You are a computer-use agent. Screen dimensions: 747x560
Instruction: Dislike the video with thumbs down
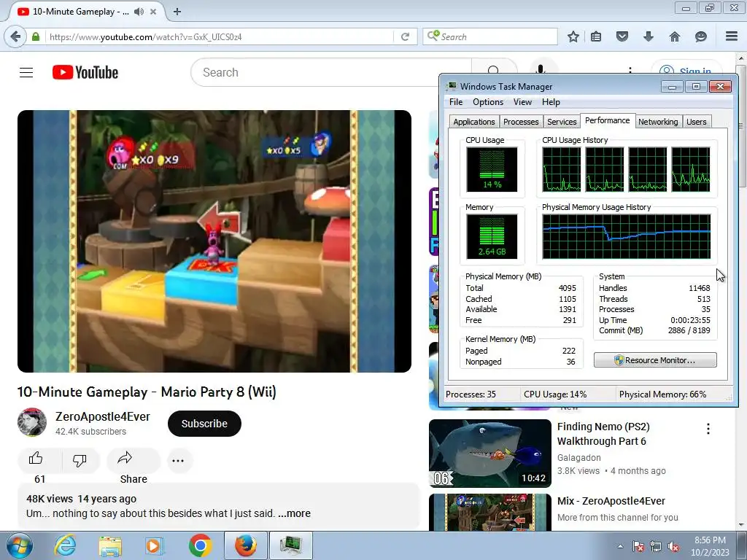80,460
